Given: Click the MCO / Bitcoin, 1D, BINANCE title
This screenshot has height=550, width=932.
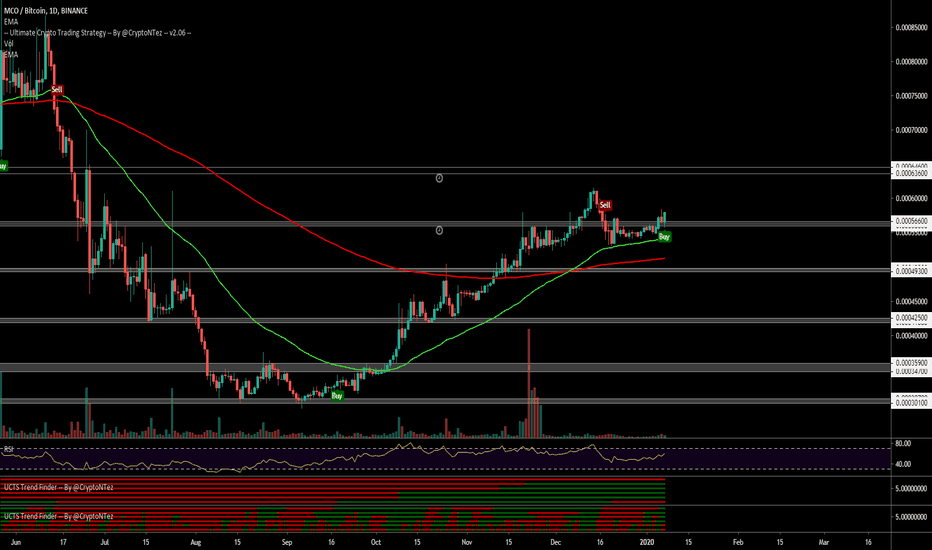Looking at the screenshot, I should tap(46, 11).
